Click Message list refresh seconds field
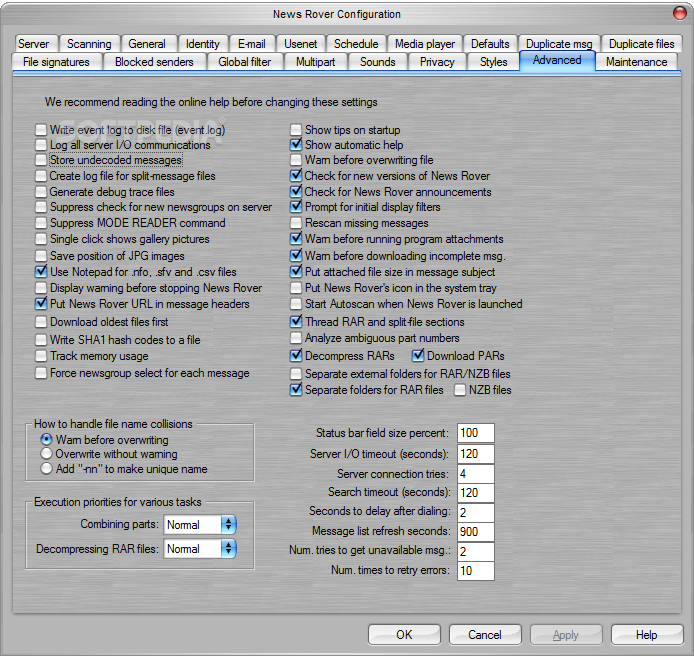694x656 pixels. 476,532
